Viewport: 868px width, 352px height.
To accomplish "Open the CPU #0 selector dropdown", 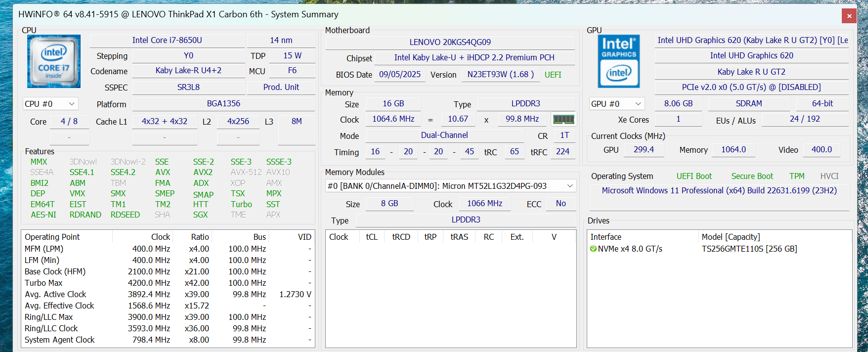I will tap(50, 104).
